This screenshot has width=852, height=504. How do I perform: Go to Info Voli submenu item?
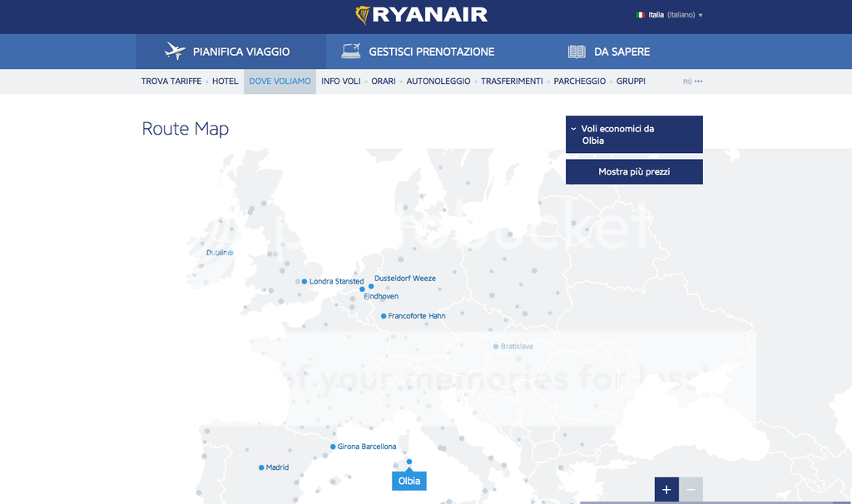pyautogui.click(x=340, y=82)
